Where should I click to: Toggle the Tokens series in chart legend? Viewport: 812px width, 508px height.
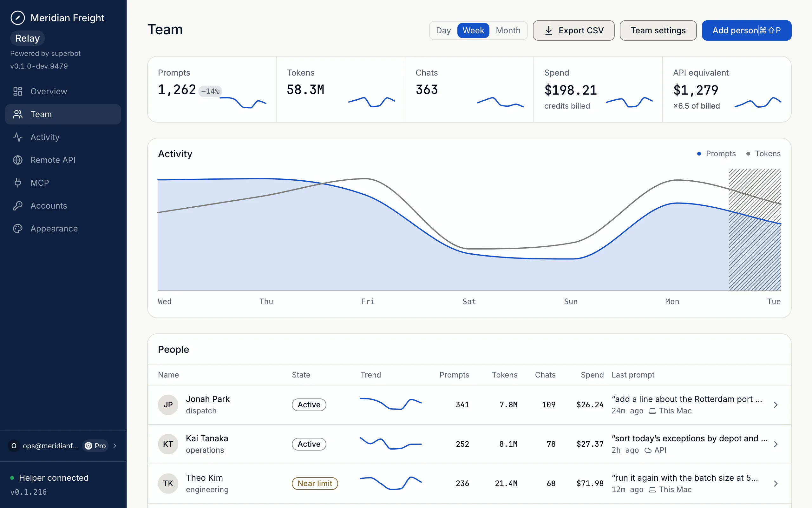(x=764, y=154)
